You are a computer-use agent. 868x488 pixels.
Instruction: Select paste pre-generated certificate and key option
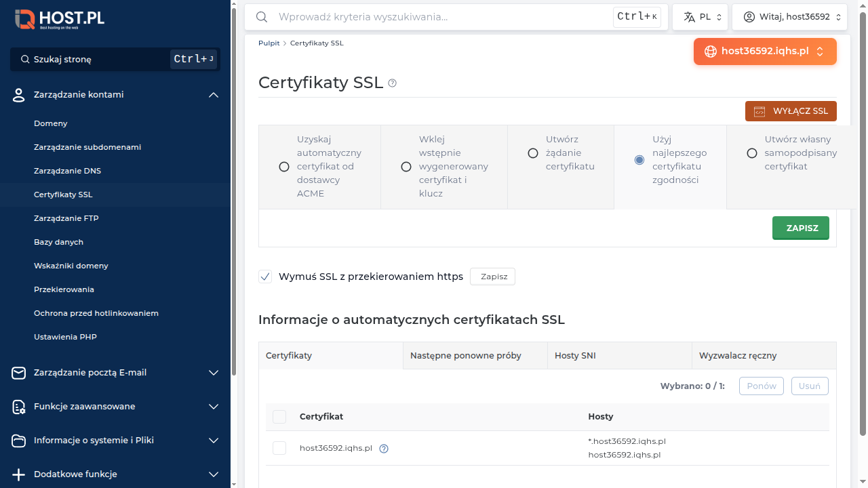point(406,167)
